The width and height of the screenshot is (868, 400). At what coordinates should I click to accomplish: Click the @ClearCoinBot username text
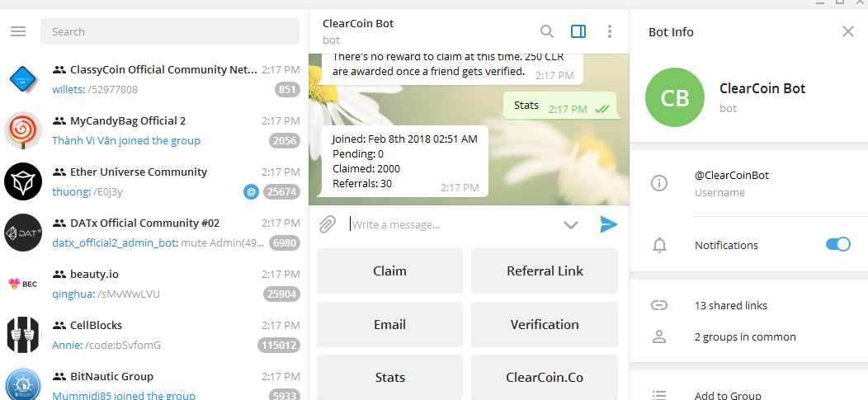pos(732,176)
